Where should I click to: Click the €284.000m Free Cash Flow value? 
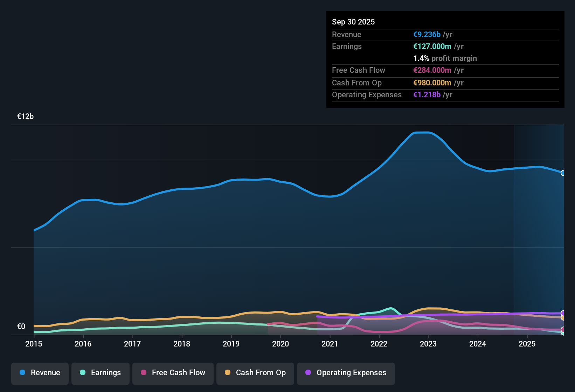432,70
